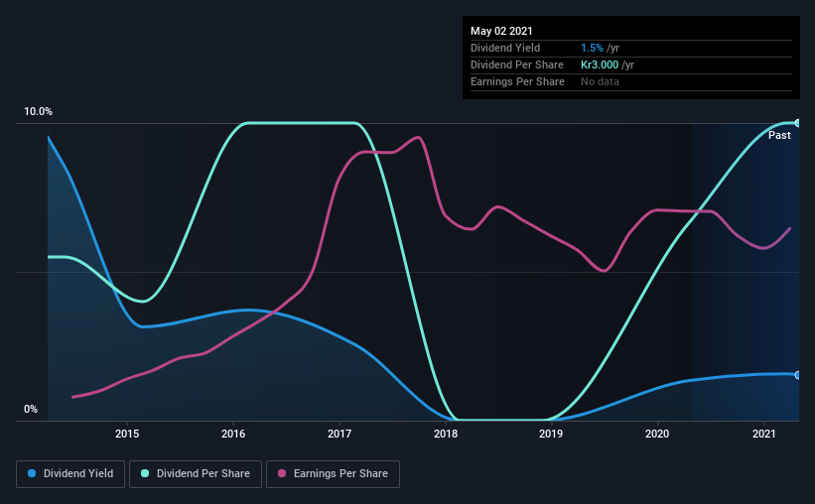
Task: Click the 2021 x-axis label
Action: 764,434
